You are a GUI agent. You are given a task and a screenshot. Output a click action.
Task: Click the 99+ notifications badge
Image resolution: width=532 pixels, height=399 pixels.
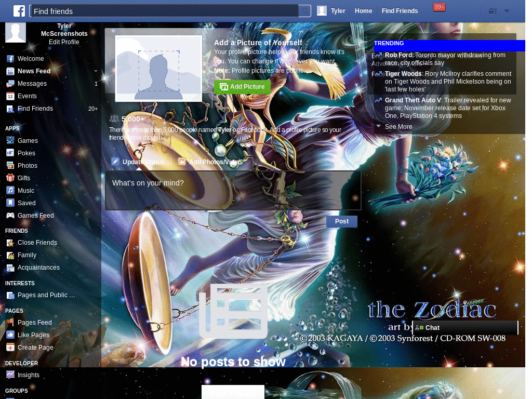pyautogui.click(x=439, y=7)
